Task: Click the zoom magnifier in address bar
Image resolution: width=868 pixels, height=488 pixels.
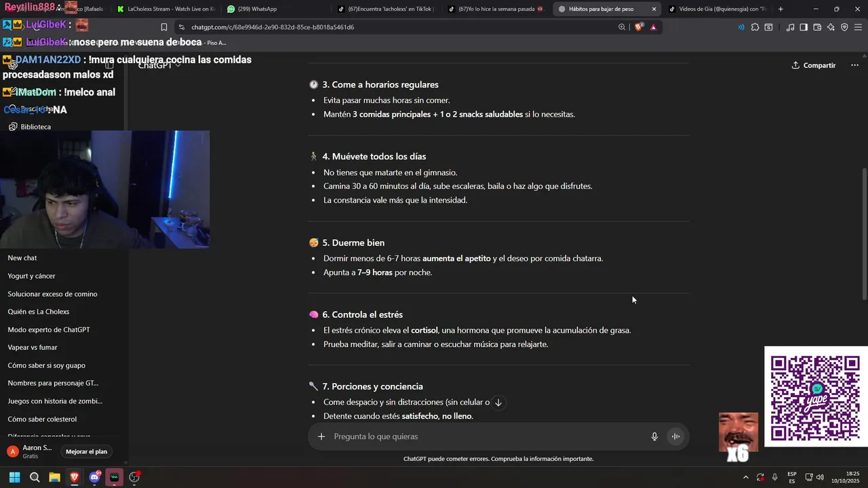Action: 622,27
